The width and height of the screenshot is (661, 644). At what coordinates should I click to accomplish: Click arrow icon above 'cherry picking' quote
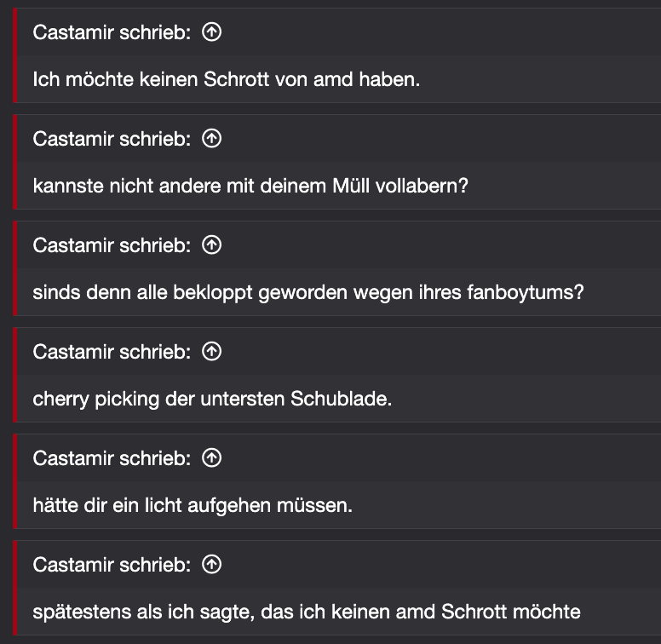(212, 352)
